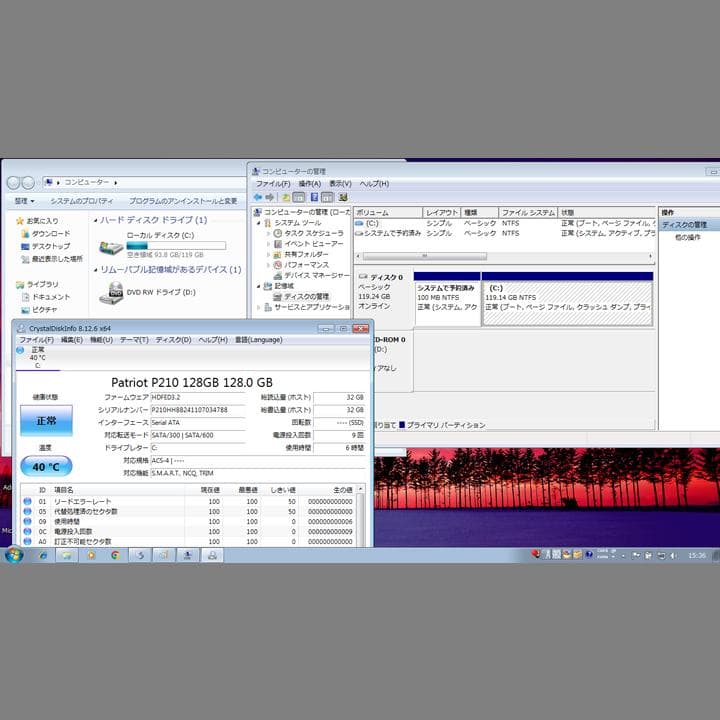Open 編集(E) menu in CrystalDiskInfo
The width and height of the screenshot is (720, 720).
(x=72, y=340)
